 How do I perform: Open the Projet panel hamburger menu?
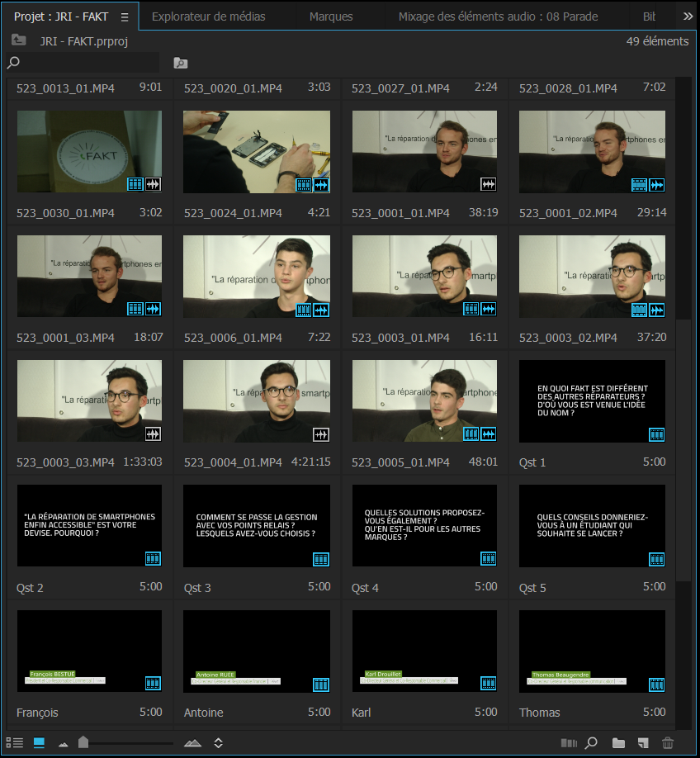pyautogui.click(x=125, y=17)
